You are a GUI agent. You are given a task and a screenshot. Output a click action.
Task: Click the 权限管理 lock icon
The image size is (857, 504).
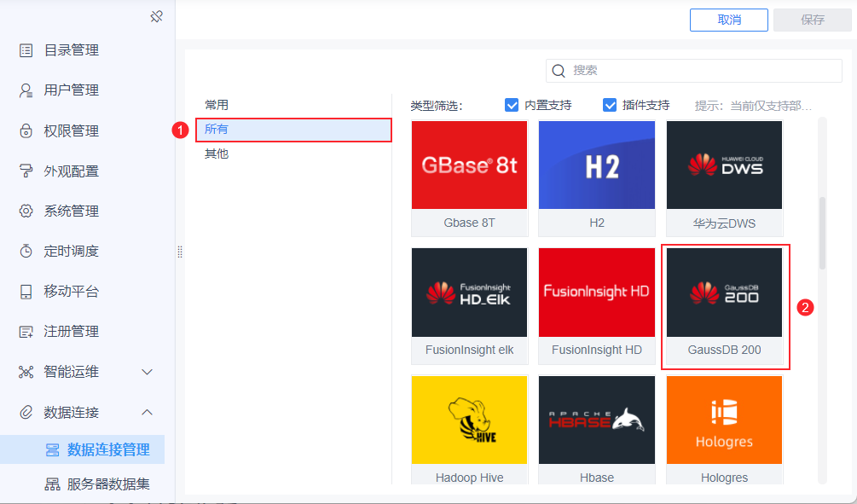point(26,130)
